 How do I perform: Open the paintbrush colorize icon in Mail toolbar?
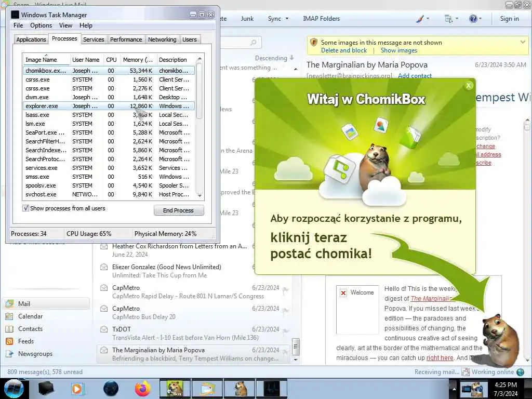[x=420, y=19]
